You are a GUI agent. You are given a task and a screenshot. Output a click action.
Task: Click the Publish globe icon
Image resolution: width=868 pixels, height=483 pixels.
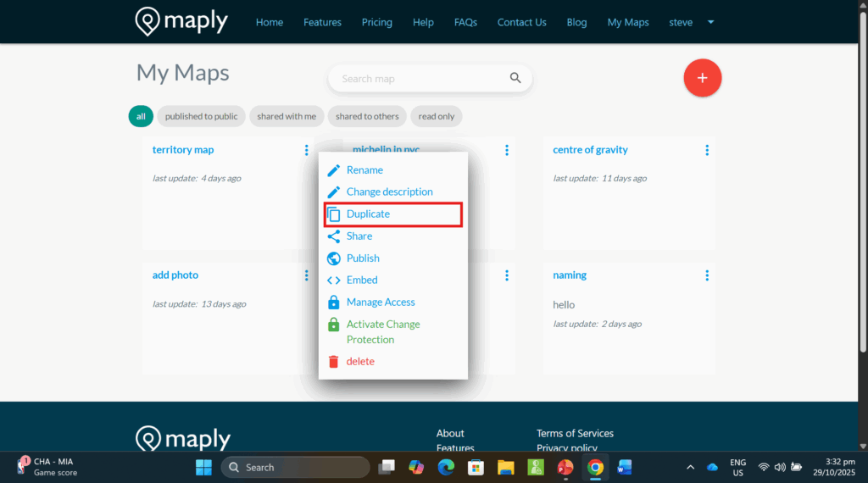333,258
